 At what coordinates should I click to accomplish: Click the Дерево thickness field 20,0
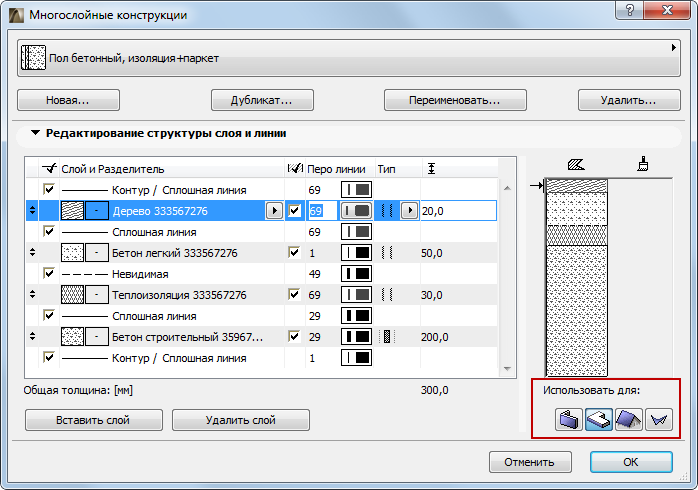point(458,211)
